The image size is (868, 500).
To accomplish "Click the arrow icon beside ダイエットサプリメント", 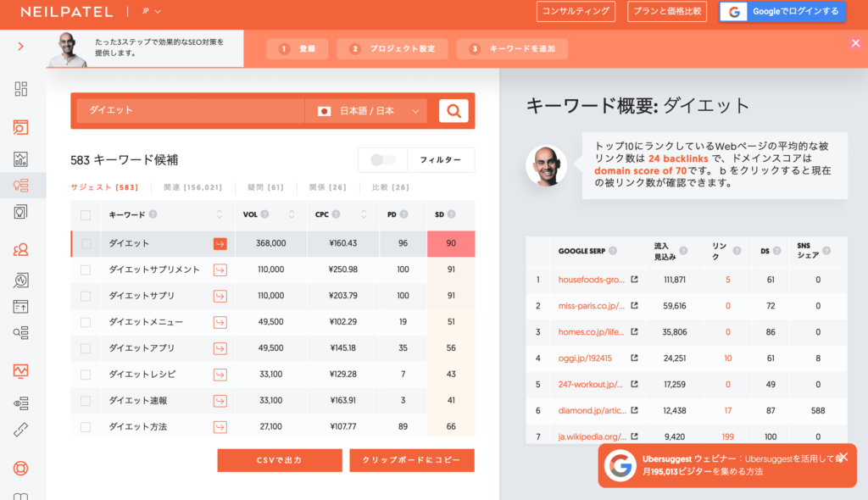I will point(220,269).
